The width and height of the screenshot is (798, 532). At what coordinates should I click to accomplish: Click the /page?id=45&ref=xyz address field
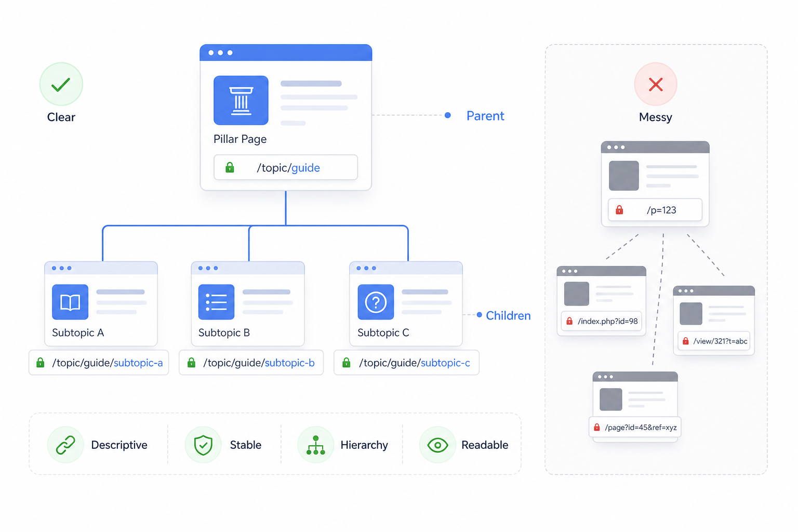pyautogui.click(x=635, y=427)
